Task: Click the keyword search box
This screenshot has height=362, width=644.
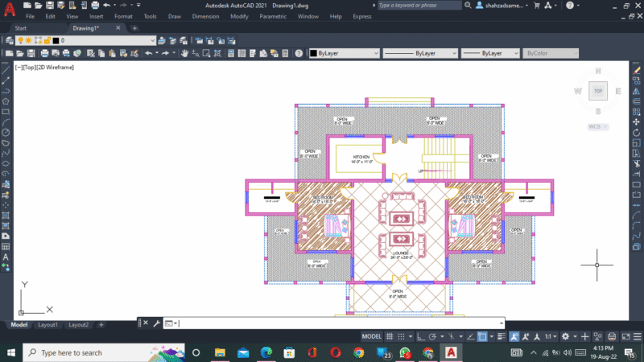Action: click(419, 6)
